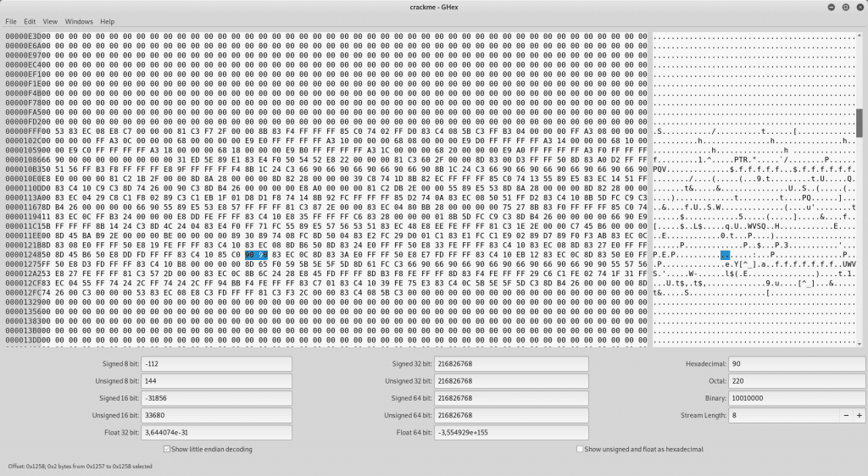868x476 pixels.
Task: Maximize the GHex window
Action: (x=845, y=7)
